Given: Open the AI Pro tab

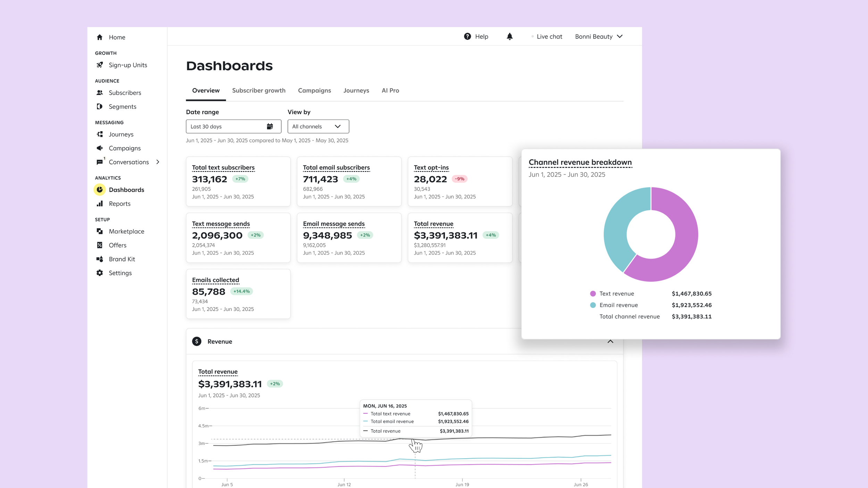Looking at the screenshot, I should 390,91.
